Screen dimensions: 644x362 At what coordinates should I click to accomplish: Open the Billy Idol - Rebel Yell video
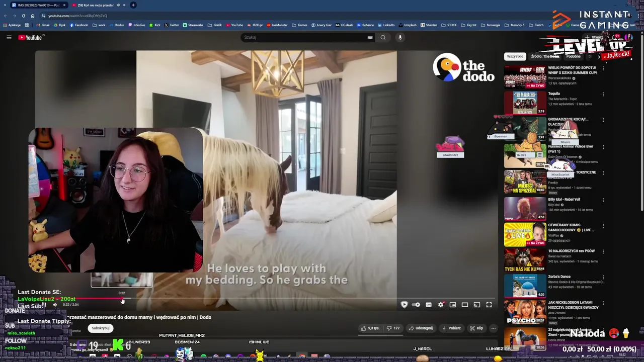(x=525, y=209)
